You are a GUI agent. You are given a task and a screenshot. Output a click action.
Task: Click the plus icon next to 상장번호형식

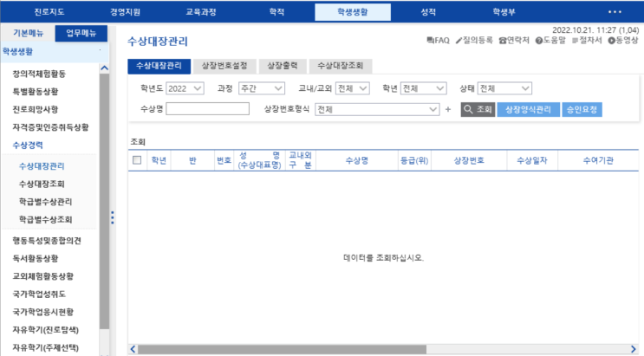(x=448, y=109)
